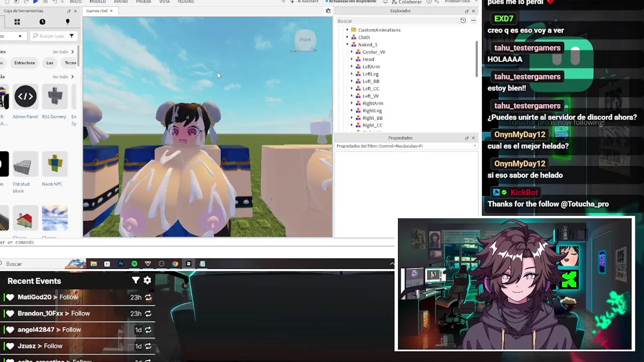Select Right_BB in Explorer
The height and width of the screenshot is (362, 644).
(x=372, y=118)
